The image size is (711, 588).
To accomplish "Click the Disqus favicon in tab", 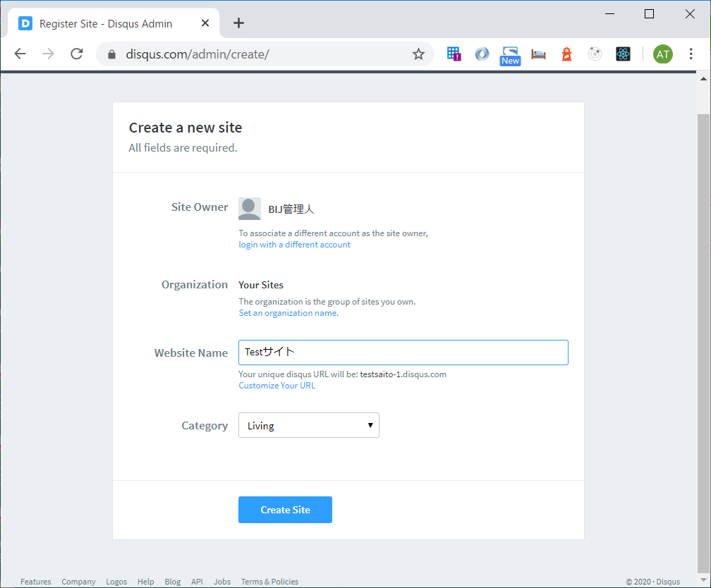I will pos(25,23).
